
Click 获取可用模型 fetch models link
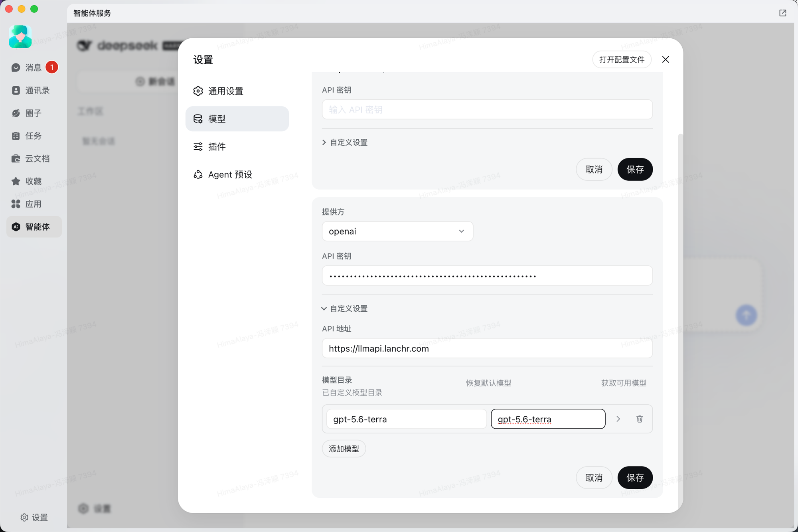click(624, 383)
